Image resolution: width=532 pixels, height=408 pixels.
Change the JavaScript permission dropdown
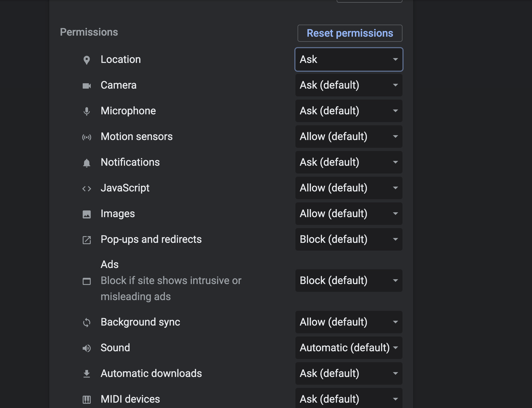click(x=348, y=188)
